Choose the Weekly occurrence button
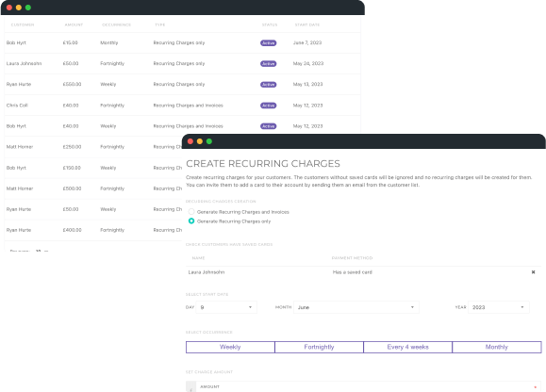546x392 pixels. click(230, 347)
